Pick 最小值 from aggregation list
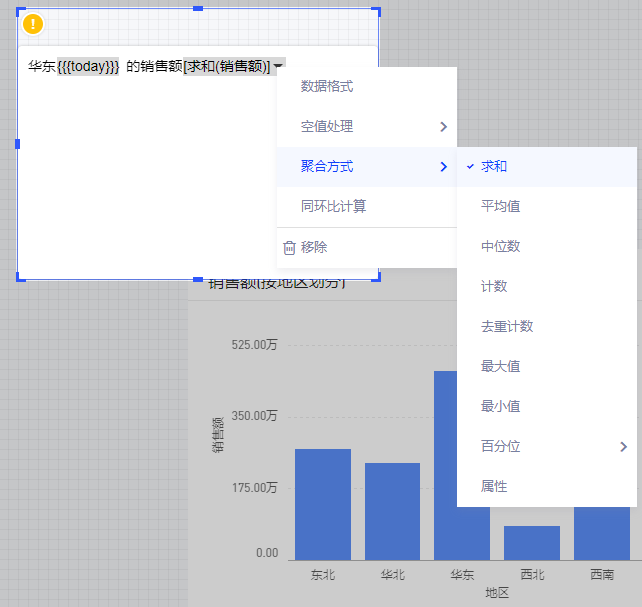The image size is (642, 607). click(x=500, y=406)
